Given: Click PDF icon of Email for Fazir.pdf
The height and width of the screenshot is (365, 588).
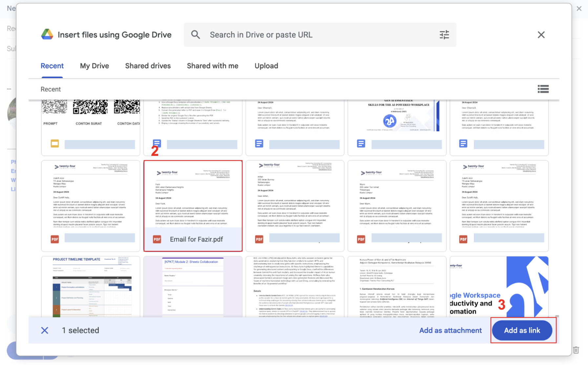Looking at the screenshot, I should point(157,239).
